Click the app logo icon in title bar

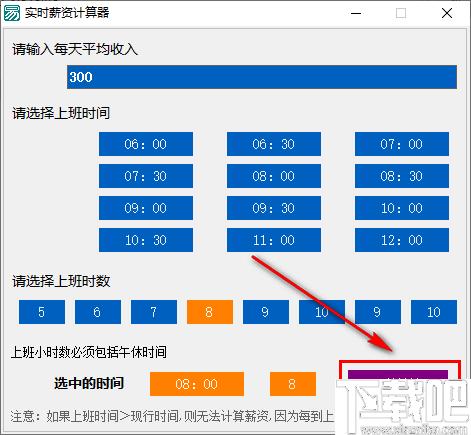pyautogui.click(x=12, y=14)
